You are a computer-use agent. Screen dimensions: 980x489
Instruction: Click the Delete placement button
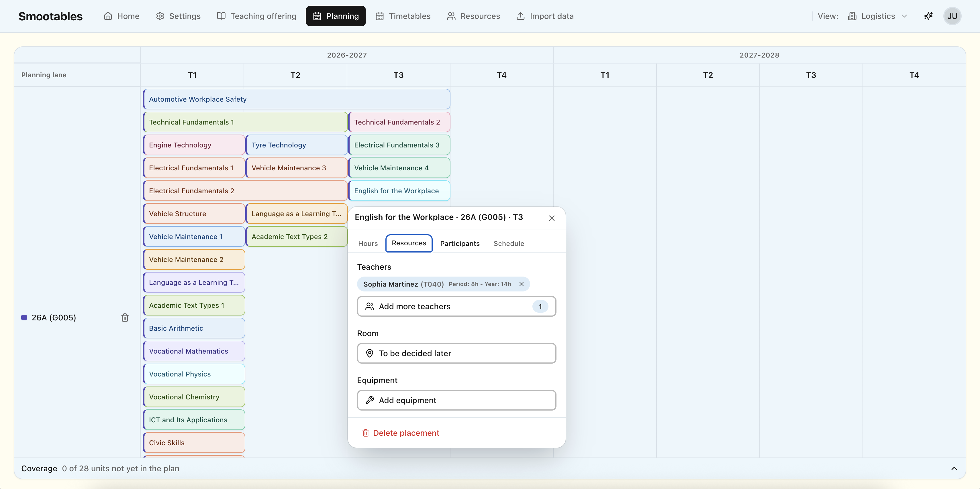click(400, 433)
